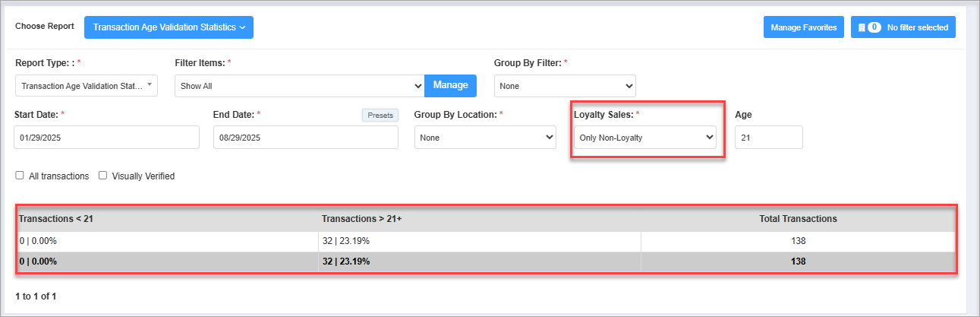
Task: Enable the All transactions checkbox
Action: pos(20,176)
